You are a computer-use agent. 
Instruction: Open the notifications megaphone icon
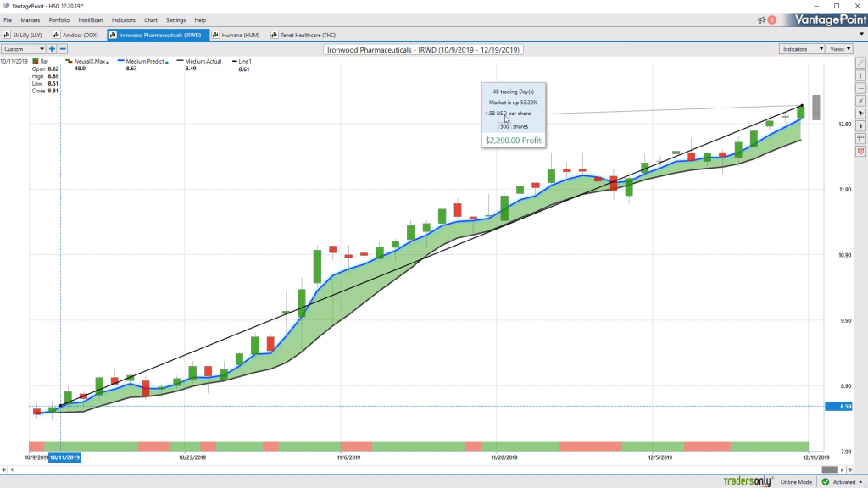[x=762, y=20]
